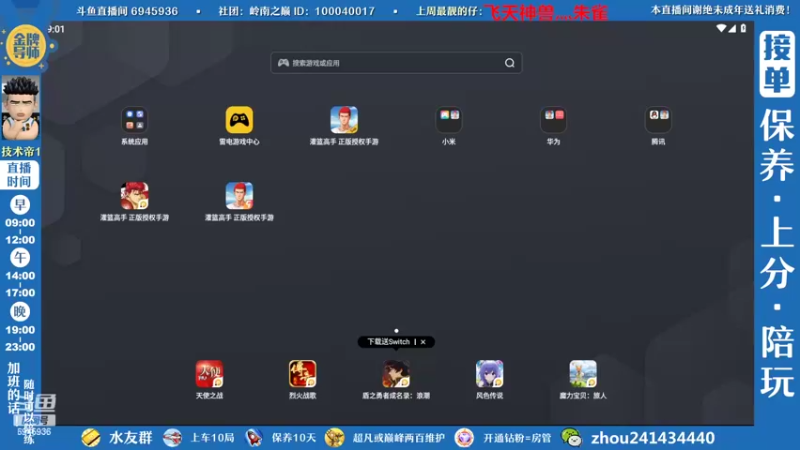Open the 灌篮高手 app beside the 小米 folder
This screenshot has width=800, height=450.
coord(344,120)
